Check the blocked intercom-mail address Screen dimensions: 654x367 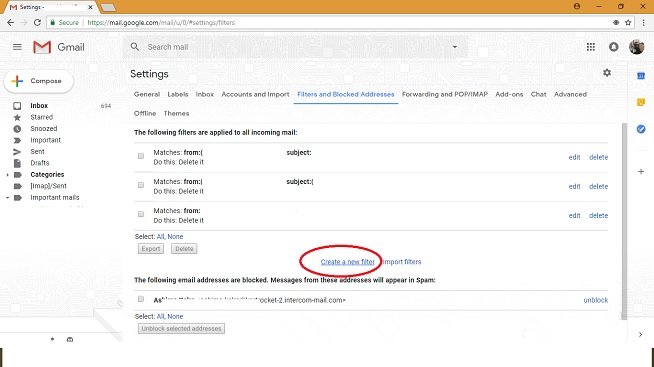tap(141, 299)
